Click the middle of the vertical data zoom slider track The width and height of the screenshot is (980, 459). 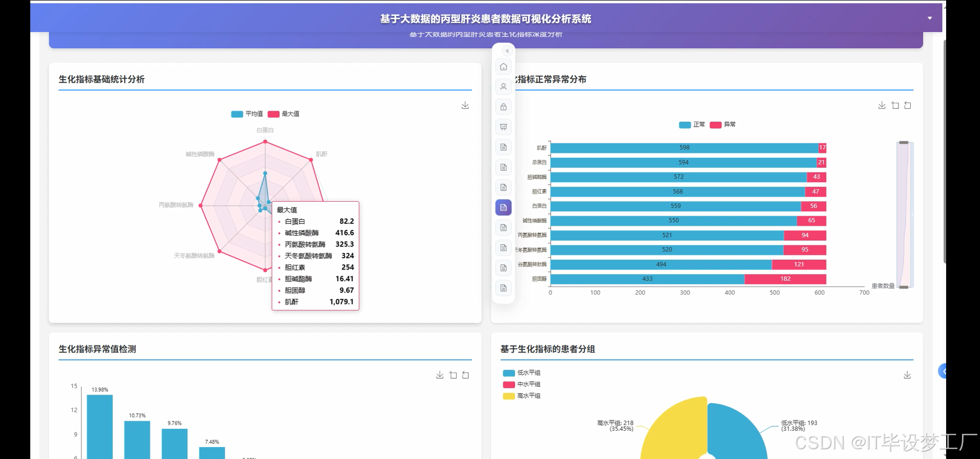tap(904, 215)
